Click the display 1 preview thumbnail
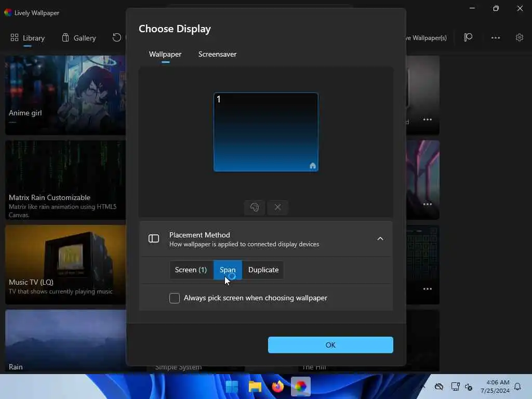This screenshot has width=532, height=399. 266,132
